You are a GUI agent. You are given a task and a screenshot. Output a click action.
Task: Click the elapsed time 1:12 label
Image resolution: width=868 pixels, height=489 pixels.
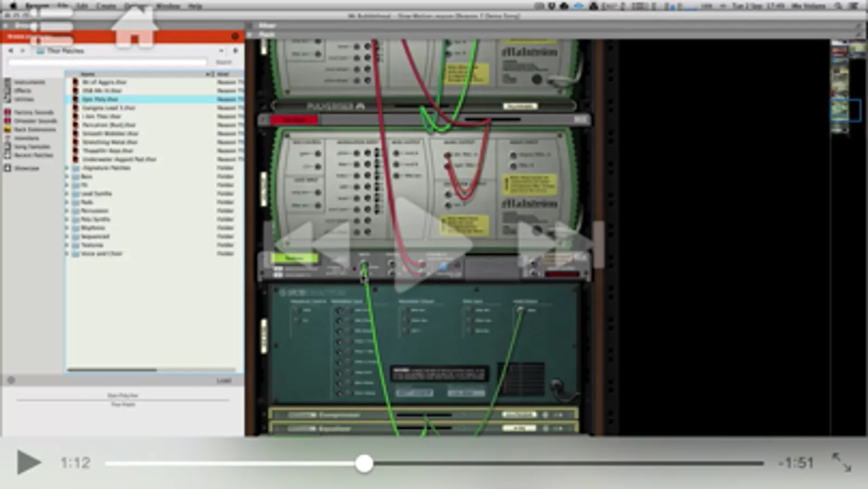coord(75,463)
